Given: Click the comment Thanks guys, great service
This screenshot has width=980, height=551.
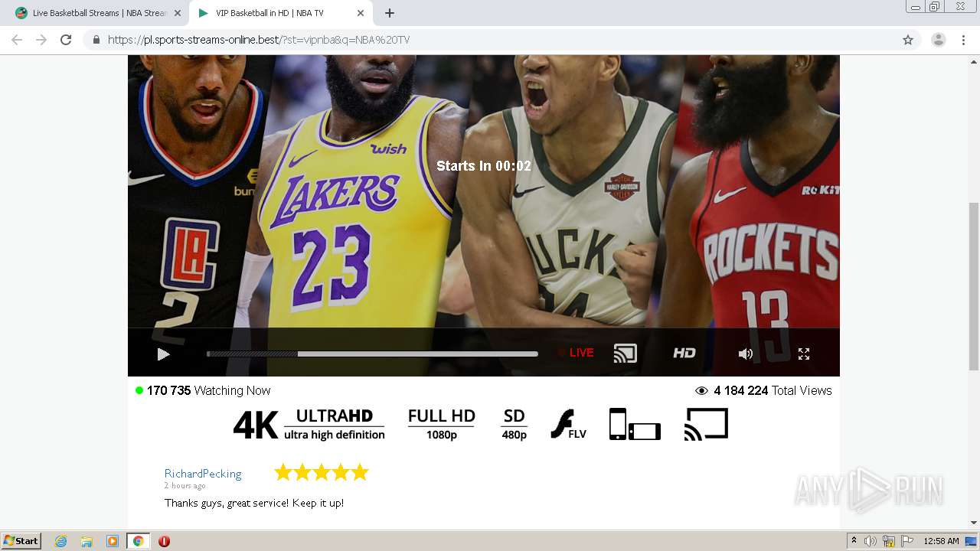Looking at the screenshot, I should pos(254,503).
